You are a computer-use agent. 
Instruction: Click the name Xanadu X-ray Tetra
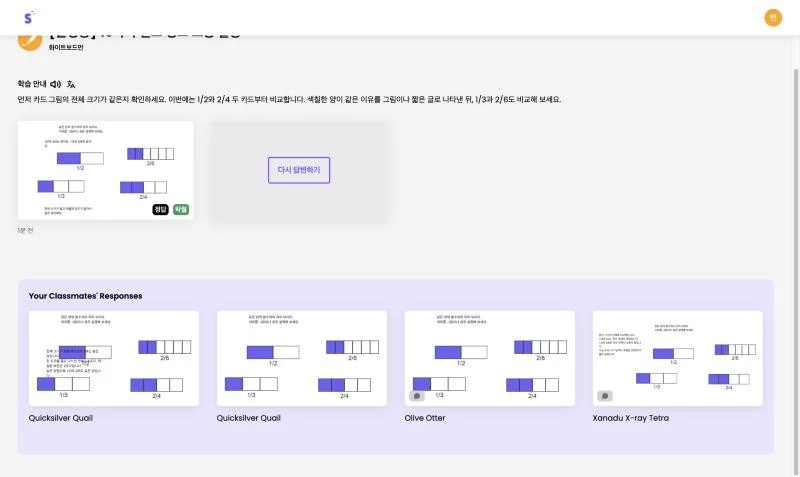click(x=631, y=418)
